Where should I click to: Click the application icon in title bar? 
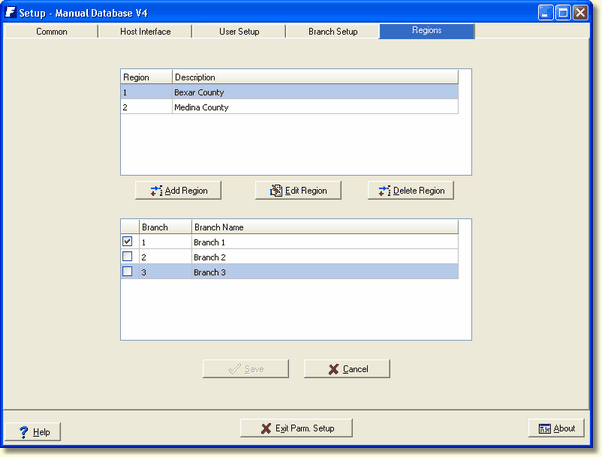click(x=10, y=12)
